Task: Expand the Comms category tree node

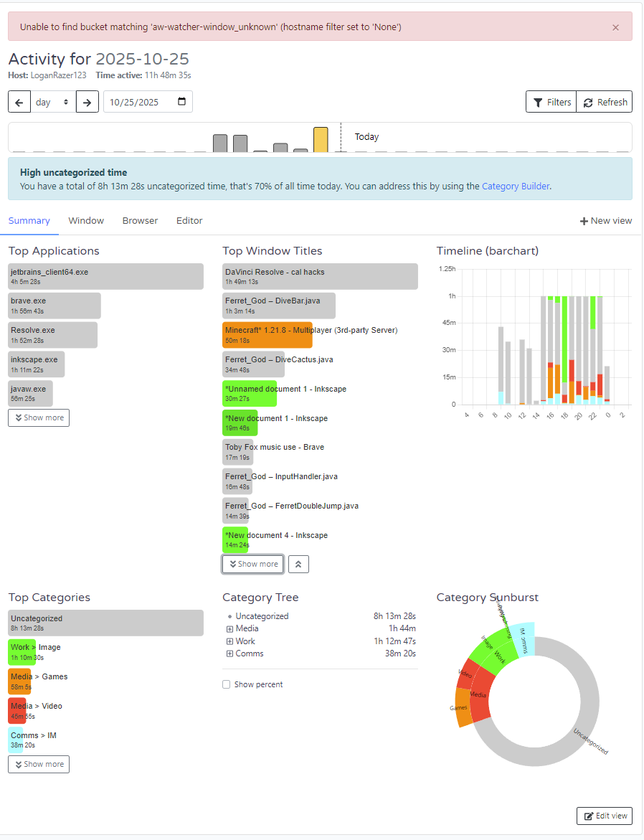Action: point(230,653)
